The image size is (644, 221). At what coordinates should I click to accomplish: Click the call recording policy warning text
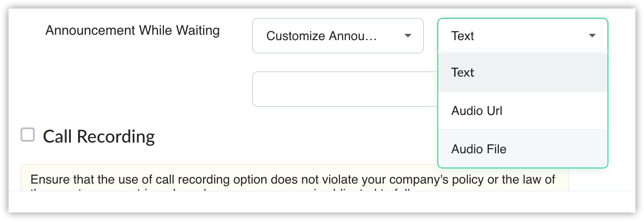tap(293, 180)
